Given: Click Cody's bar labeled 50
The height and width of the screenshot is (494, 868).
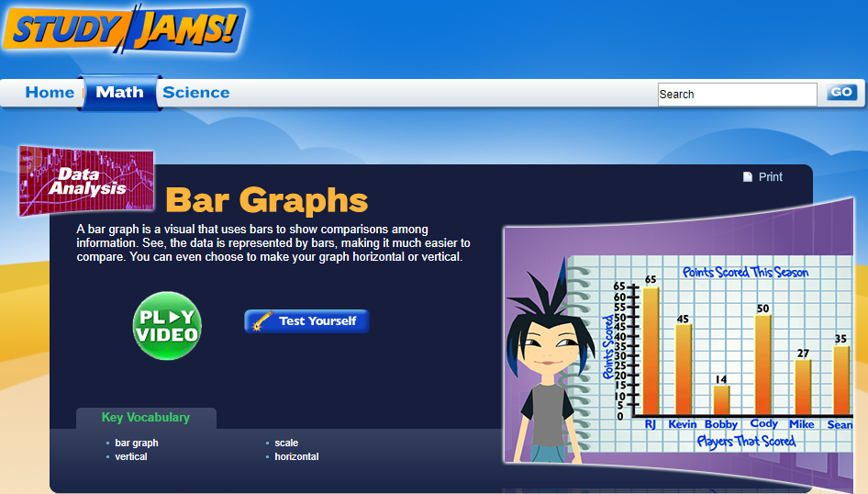Looking at the screenshot, I should coord(762,365).
